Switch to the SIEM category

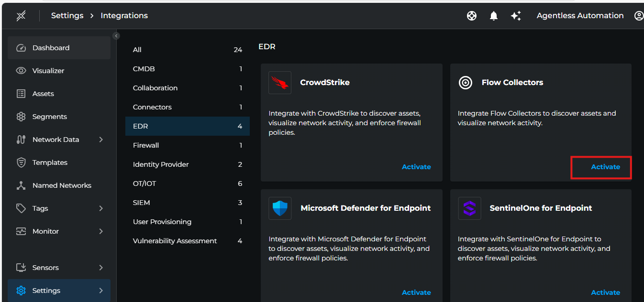click(x=141, y=202)
